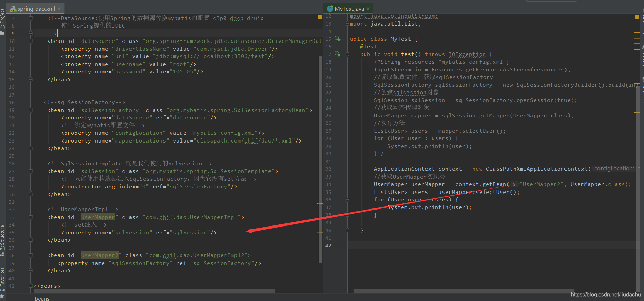Click the highlighted "UserMapper" bean id
The width and height of the screenshot is (644, 301).
[x=98, y=217]
